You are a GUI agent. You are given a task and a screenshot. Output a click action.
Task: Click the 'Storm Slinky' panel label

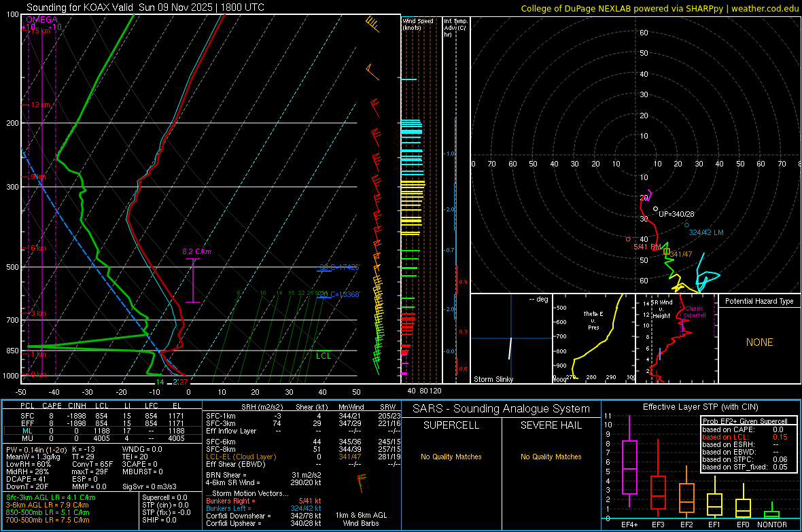pos(493,379)
